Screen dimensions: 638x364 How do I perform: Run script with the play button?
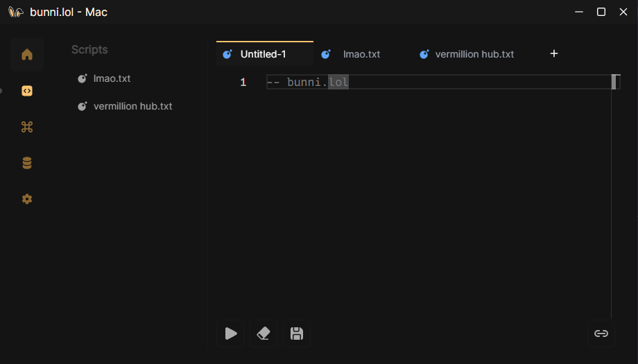(231, 333)
